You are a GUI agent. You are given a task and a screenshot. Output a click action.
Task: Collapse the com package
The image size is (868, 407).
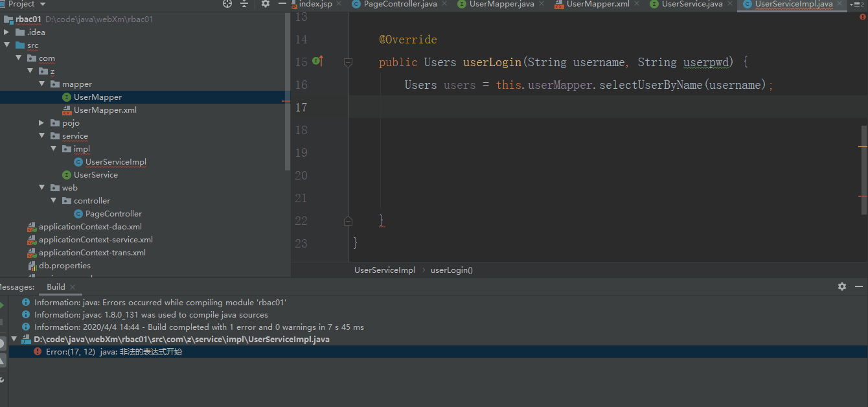pyautogui.click(x=19, y=58)
